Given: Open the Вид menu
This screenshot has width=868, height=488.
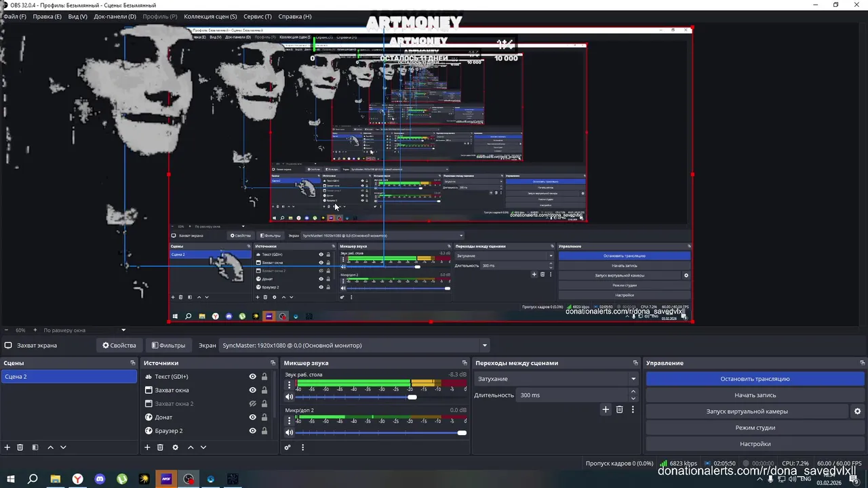Looking at the screenshot, I should click(77, 16).
